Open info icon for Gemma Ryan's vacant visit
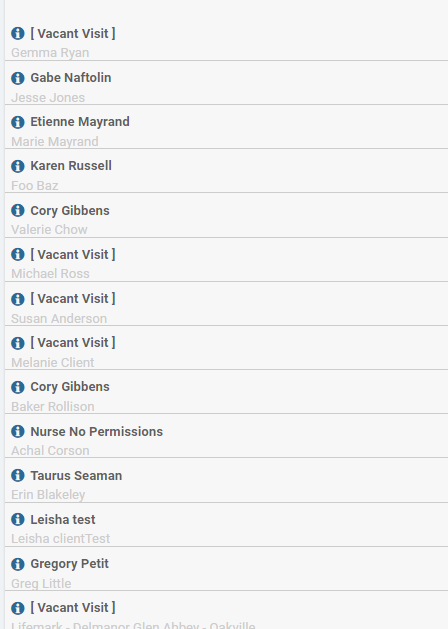448x629 pixels. coord(18,34)
